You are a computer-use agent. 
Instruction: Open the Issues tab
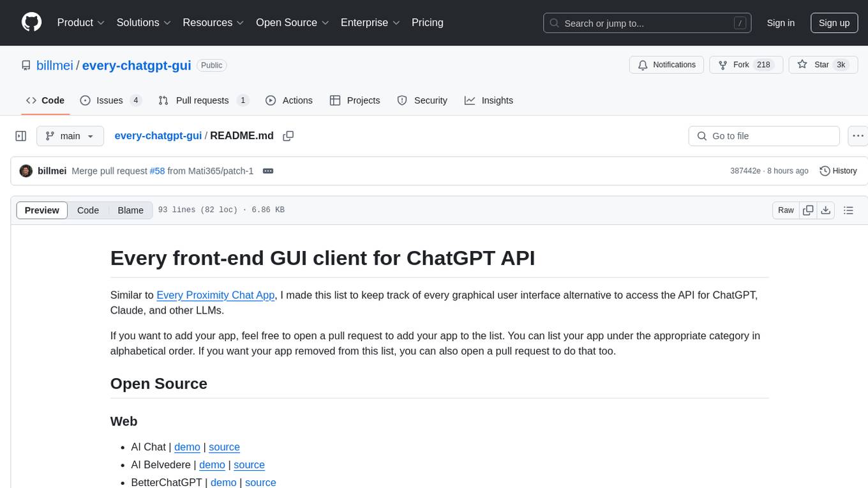coord(110,100)
